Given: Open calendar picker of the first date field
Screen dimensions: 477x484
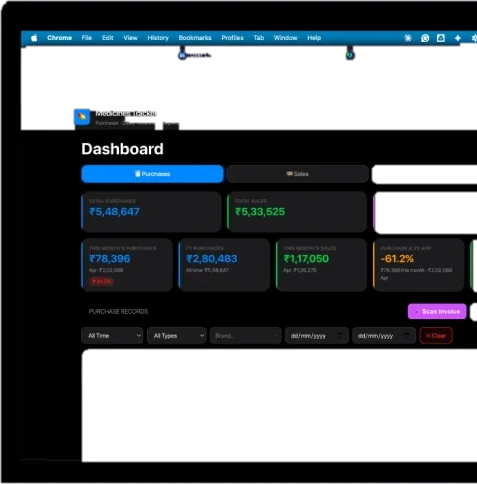Looking at the screenshot, I should coord(339,336).
